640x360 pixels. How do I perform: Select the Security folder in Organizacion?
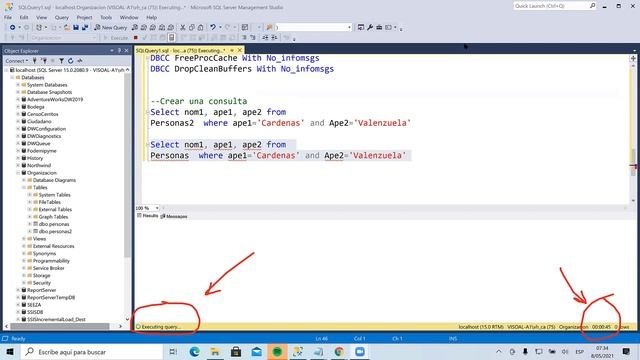(x=42, y=283)
